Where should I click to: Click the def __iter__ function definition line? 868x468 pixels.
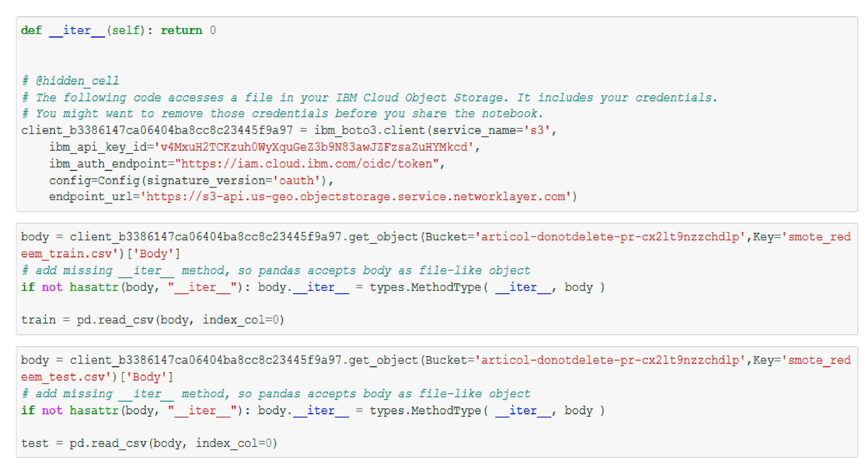[118, 30]
